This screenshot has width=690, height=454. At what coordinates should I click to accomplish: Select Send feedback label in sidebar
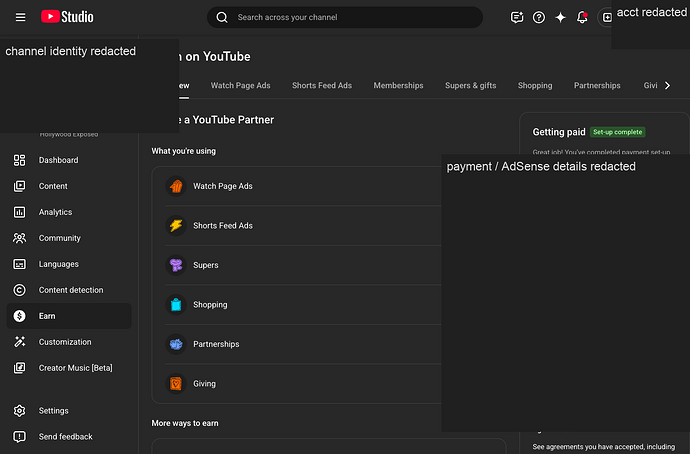pyautogui.click(x=66, y=437)
